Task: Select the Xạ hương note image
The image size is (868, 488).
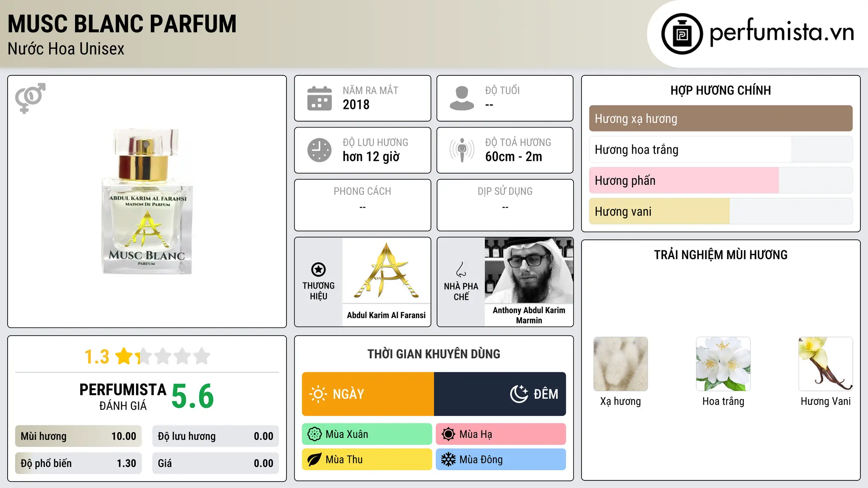Action: coord(620,364)
